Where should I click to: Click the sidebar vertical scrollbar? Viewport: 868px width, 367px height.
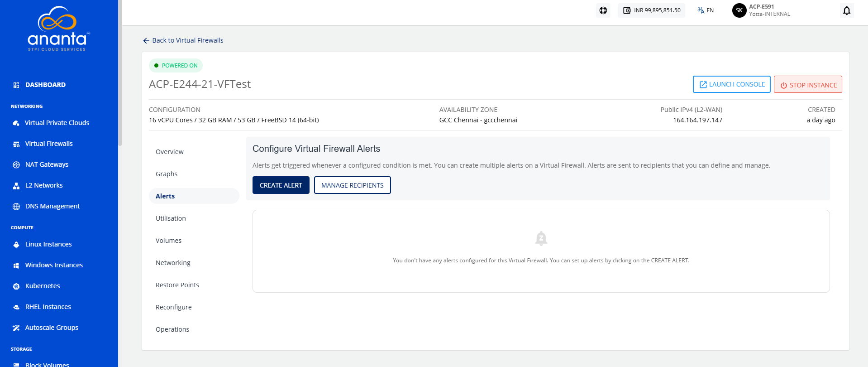120,72
